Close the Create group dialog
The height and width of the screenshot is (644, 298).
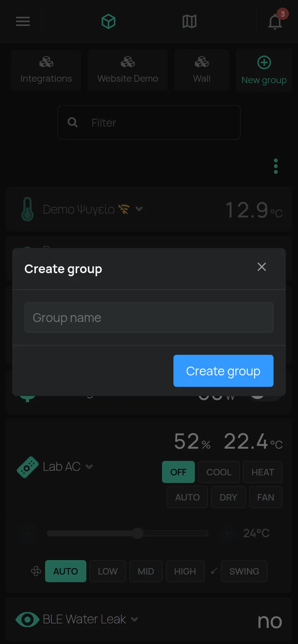[262, 267]
